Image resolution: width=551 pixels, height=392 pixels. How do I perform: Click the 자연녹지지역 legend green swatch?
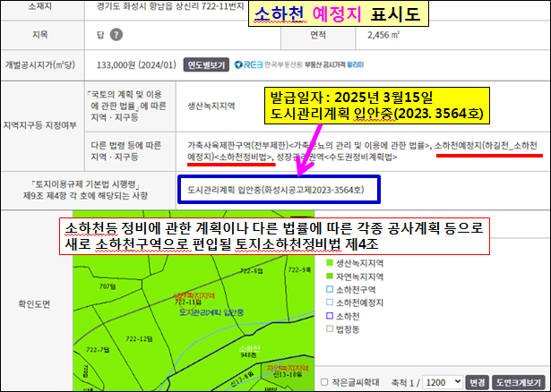click(x=330, y=276)
